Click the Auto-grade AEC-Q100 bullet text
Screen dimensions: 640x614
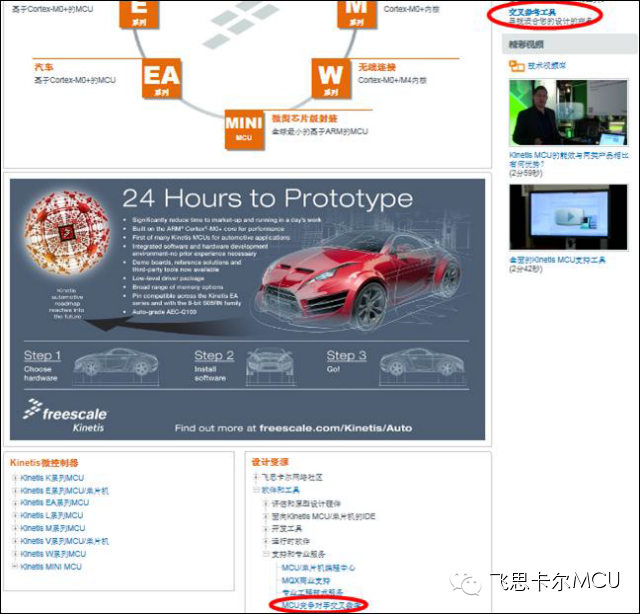point(164,312)
